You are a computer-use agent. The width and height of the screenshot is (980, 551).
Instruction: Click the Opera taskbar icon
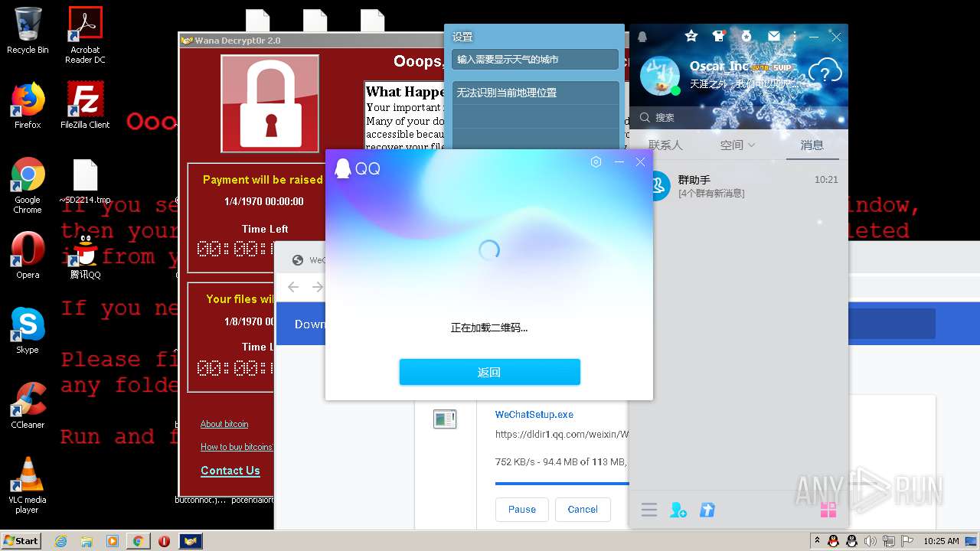coord(164,541)
